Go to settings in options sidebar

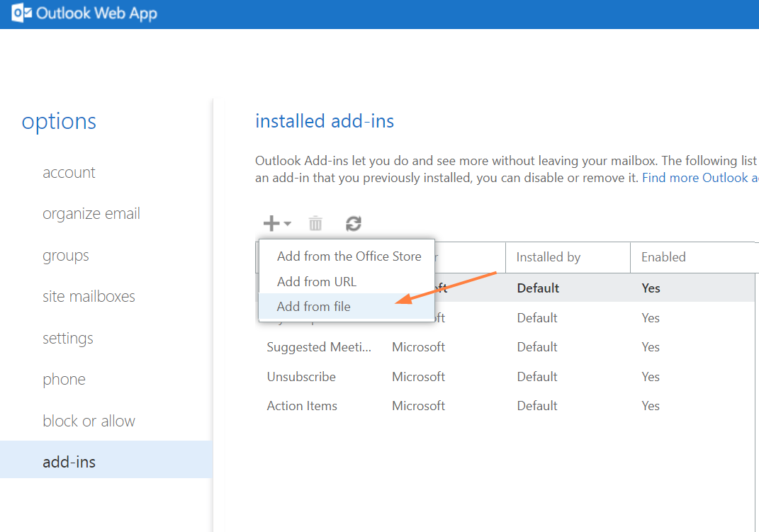68,338
